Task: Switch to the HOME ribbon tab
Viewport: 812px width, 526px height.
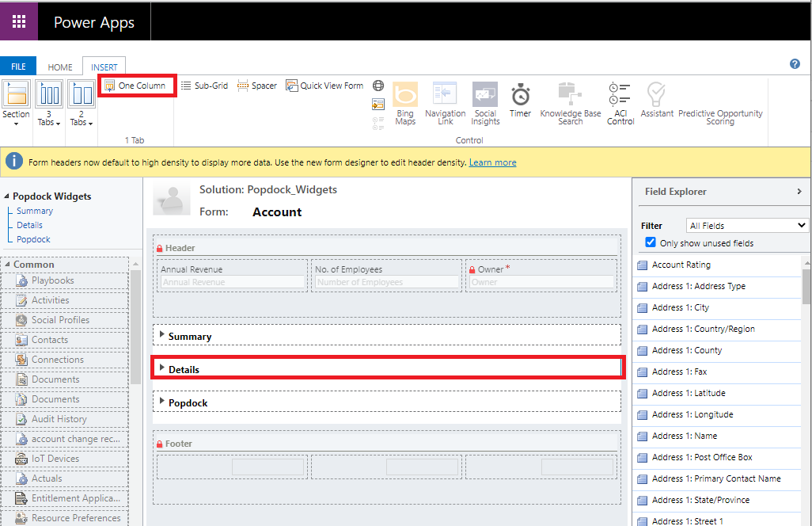Action: [x=60, y=67]
